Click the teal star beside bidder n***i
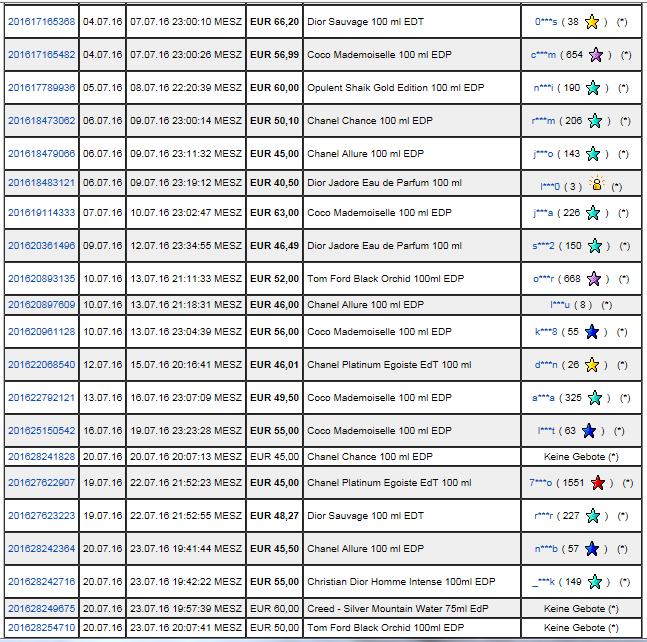The image size is (647, 642). [593, 87]
